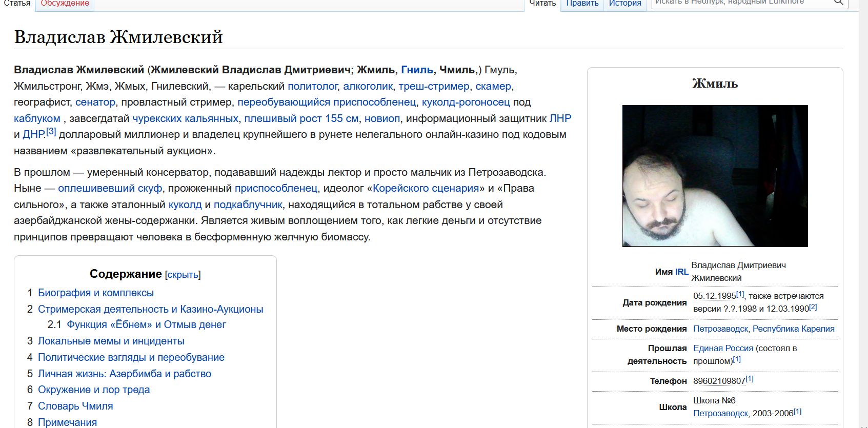Open плешивый рост 155 см link
This screenshot has height=428, width=868.
301,118
